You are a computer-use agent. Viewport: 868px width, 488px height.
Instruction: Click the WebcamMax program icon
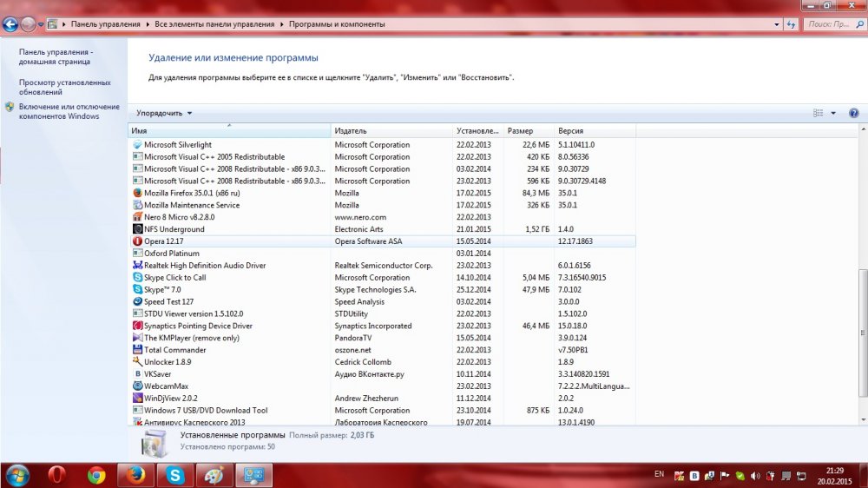[137, 386]
